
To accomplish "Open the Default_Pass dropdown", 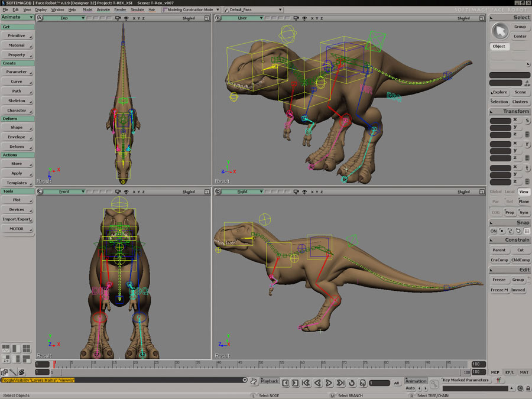I will [x=253, y=10].
